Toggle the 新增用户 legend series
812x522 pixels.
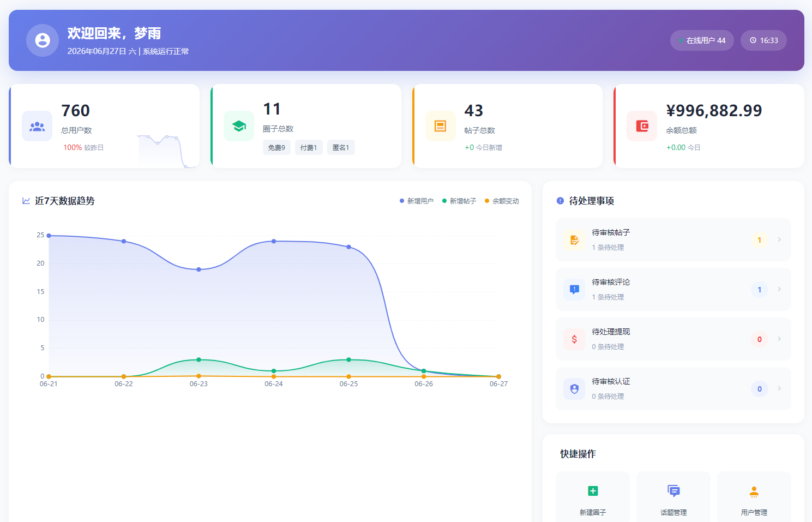(x=417, y=201)
